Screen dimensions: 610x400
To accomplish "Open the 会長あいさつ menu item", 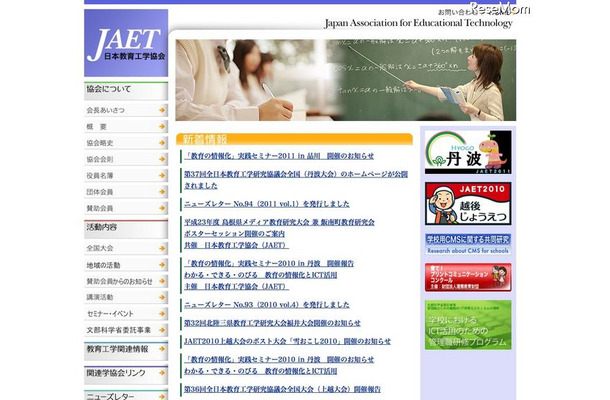I will point(126,110).
